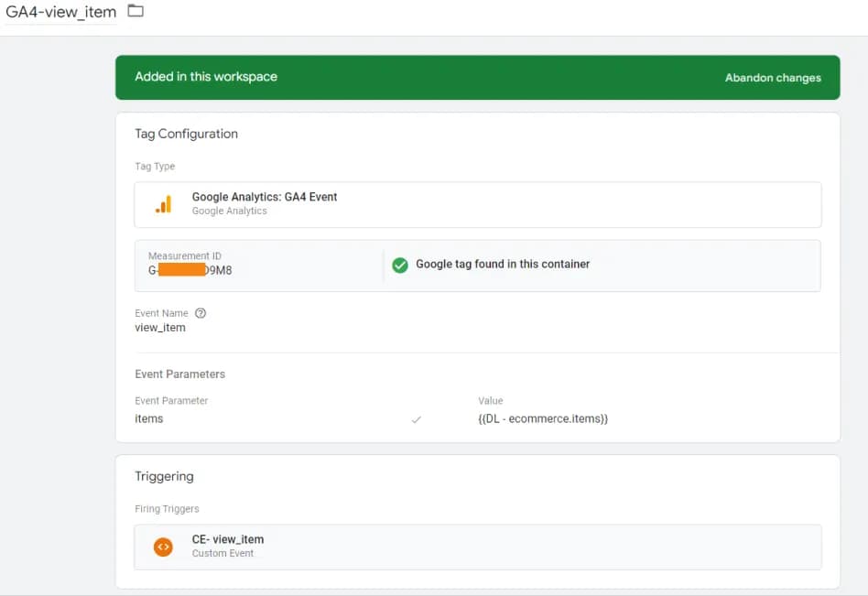Screen dimensions: 868x596
Task: Select the view_item event name value
Action: 160,328
